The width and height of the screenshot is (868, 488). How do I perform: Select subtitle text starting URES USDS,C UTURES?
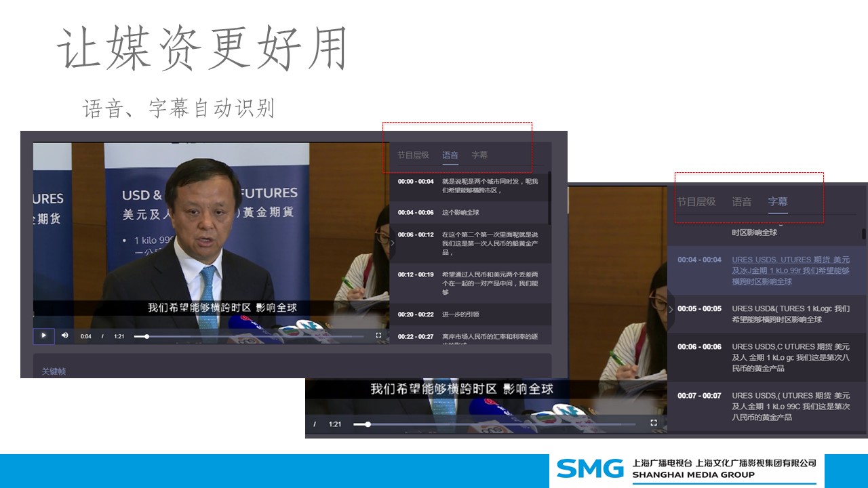791,357
